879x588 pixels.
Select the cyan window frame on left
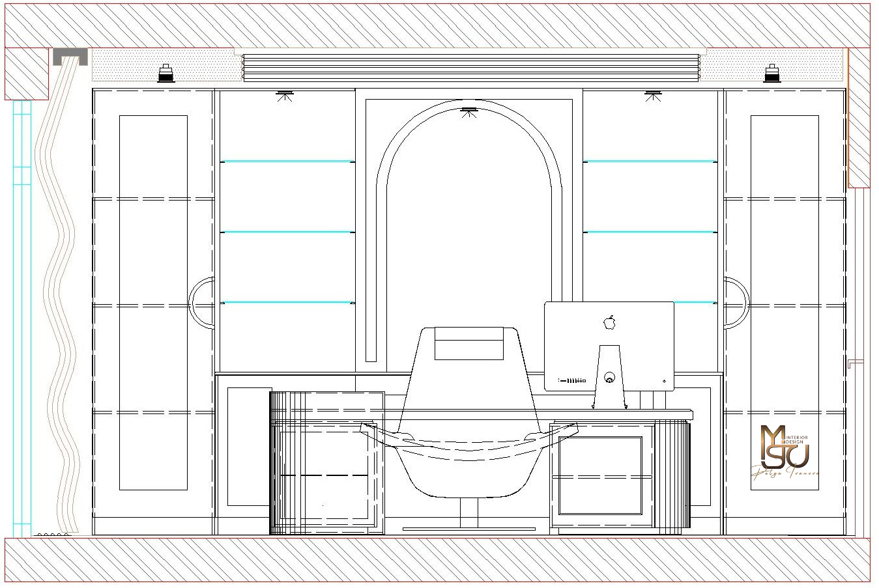pyautogui.click(x=22, y=318)
